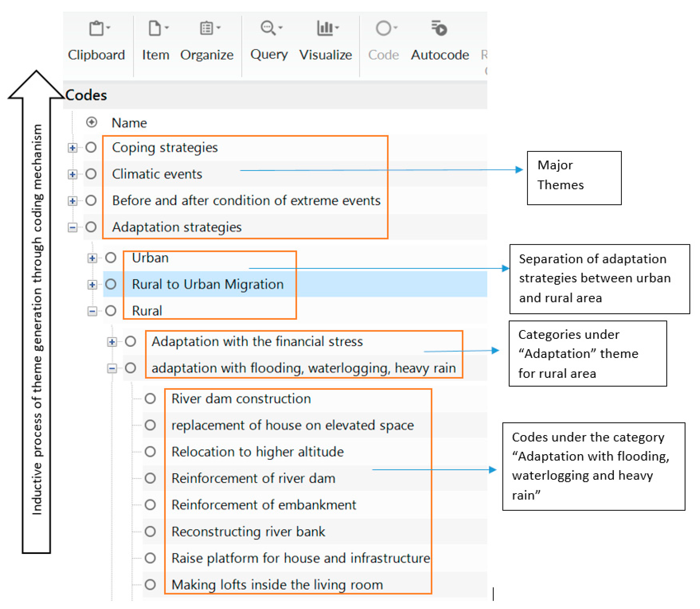Click the Name column header

[x=129, y=123]
